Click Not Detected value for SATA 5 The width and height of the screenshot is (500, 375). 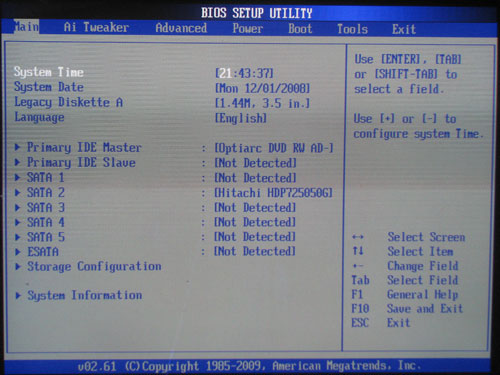(x=255, y=237)
